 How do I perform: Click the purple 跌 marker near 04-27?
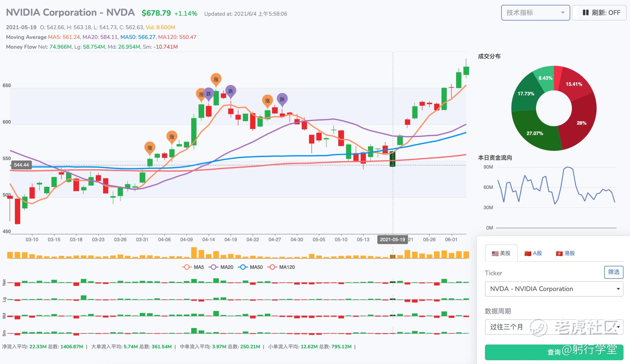click(282, 99)
